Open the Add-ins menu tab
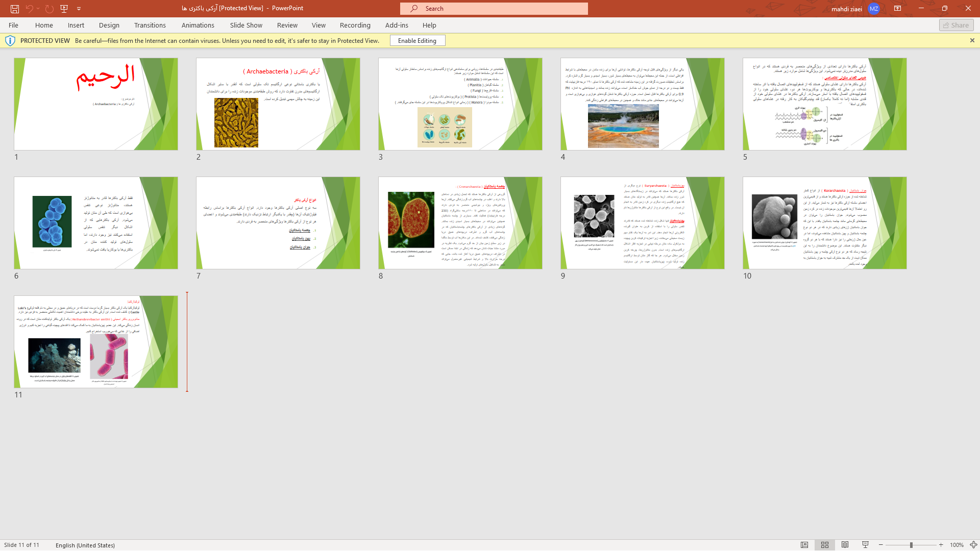Viewport: 980px width, 551px height. point(397,25)
